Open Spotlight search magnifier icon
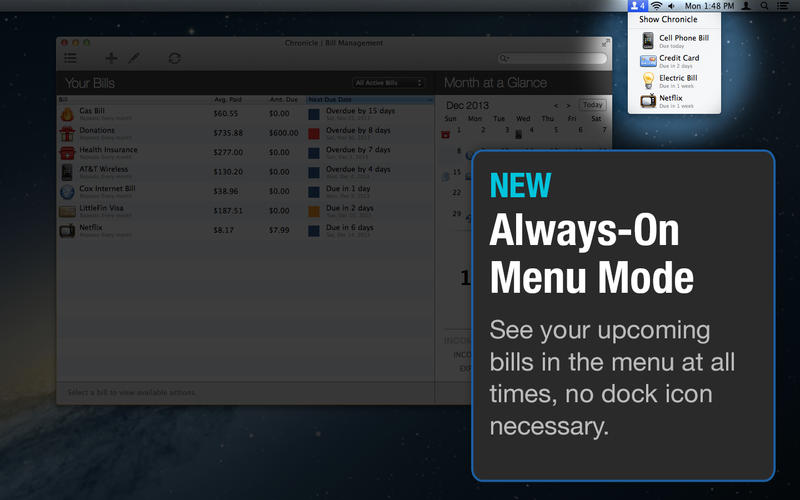 click(764, 6)
